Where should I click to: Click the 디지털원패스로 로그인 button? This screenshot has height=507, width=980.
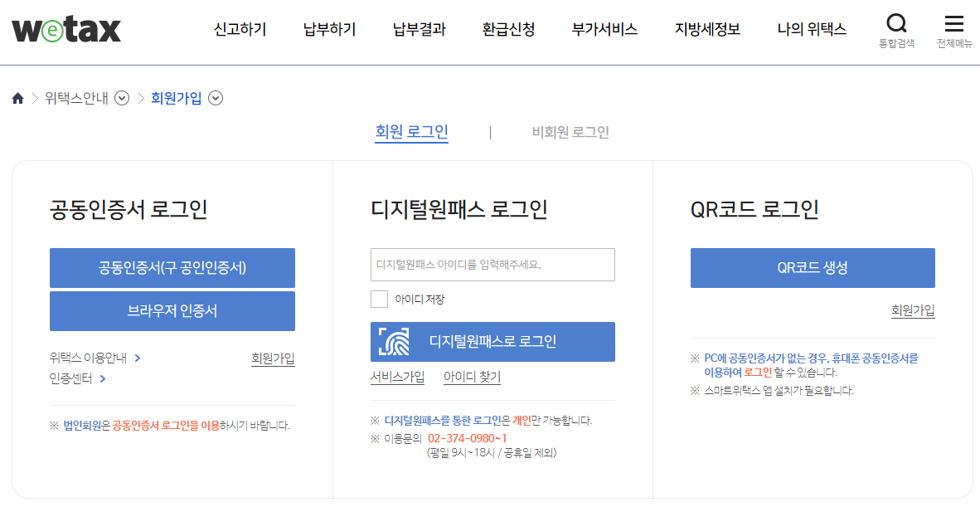[492, 341]
